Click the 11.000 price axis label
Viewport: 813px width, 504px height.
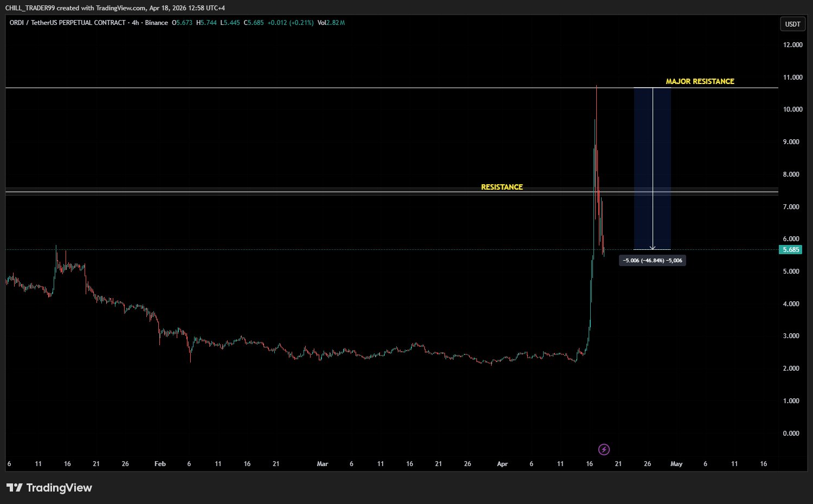click(792, 77)
